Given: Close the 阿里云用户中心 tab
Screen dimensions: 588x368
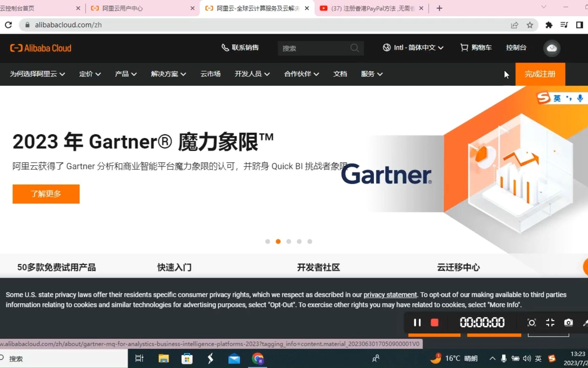Looking at the screenshot, I should click(192, 8).
